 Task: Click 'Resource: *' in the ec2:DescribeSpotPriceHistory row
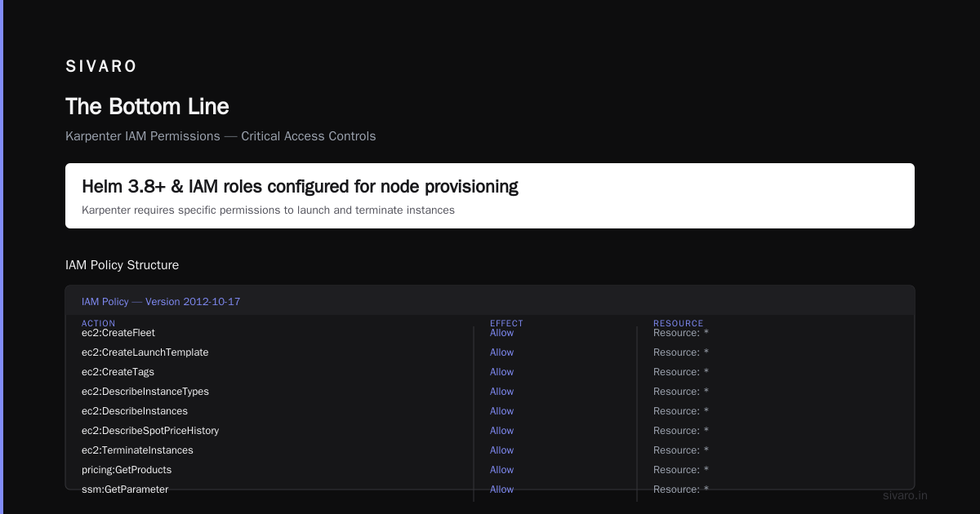pyautogui.click(x=681, y=431)
